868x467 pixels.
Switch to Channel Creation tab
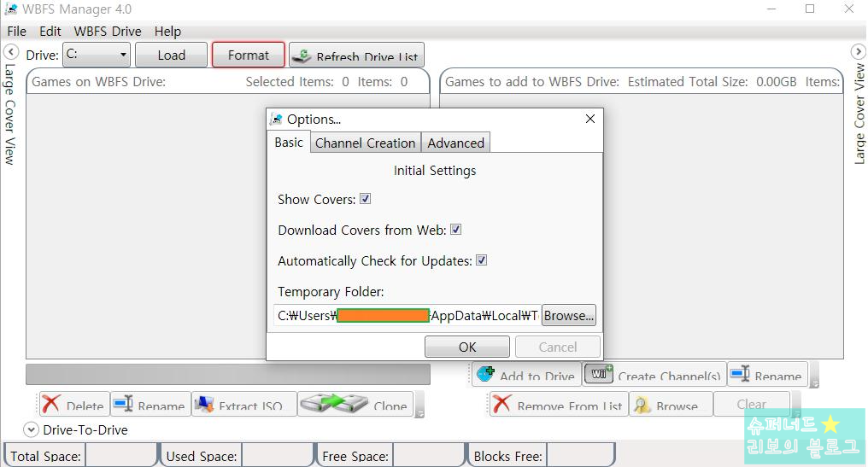click(366, 143)
